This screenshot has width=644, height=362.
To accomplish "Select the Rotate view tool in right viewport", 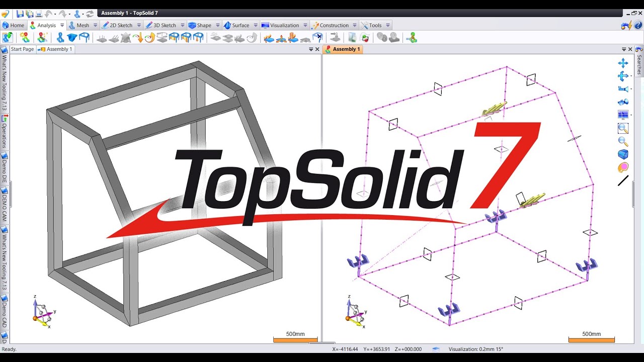I will (622, 76).
